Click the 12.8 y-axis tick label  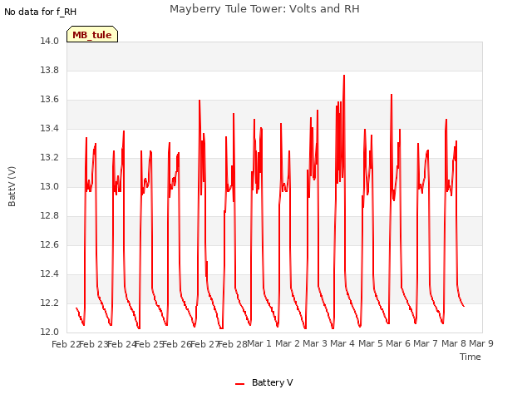tap(49, 216)
